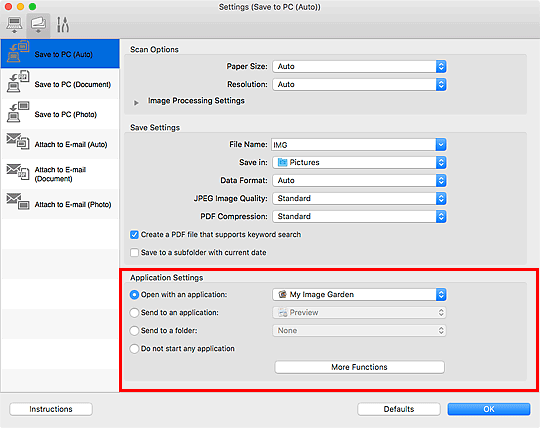Image resolution: width=540 pixels, height=428 pixels.
Task: Click the More Functions button
Action: pos(359,367)
